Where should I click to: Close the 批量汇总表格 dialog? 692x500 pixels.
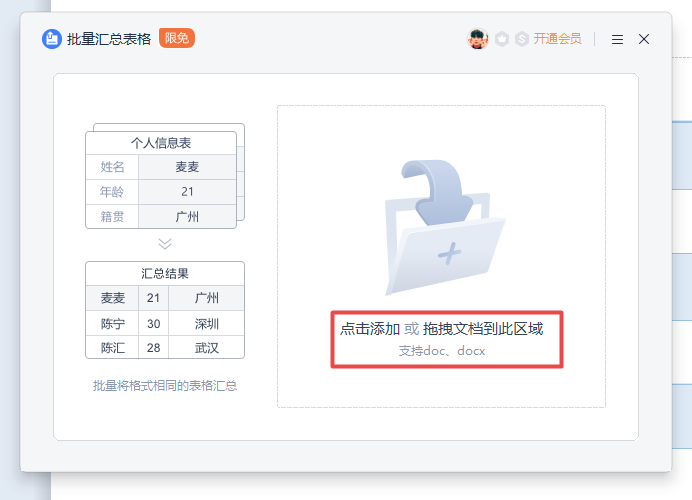644,39
